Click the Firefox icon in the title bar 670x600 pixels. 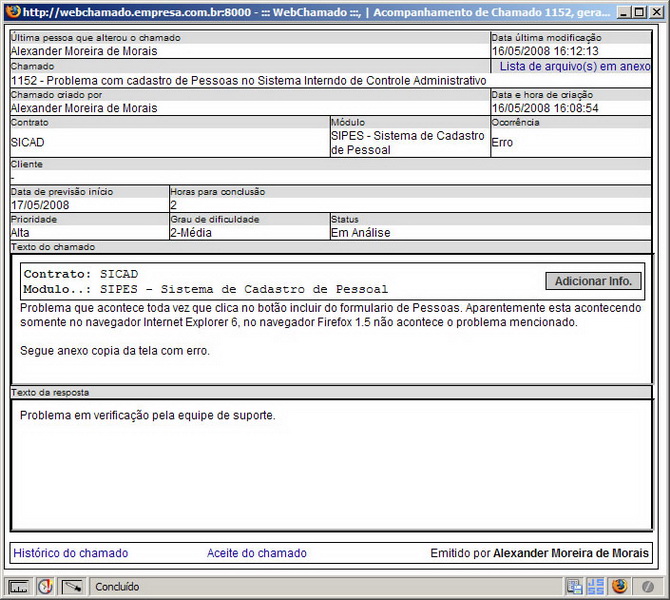coord(12,12)
